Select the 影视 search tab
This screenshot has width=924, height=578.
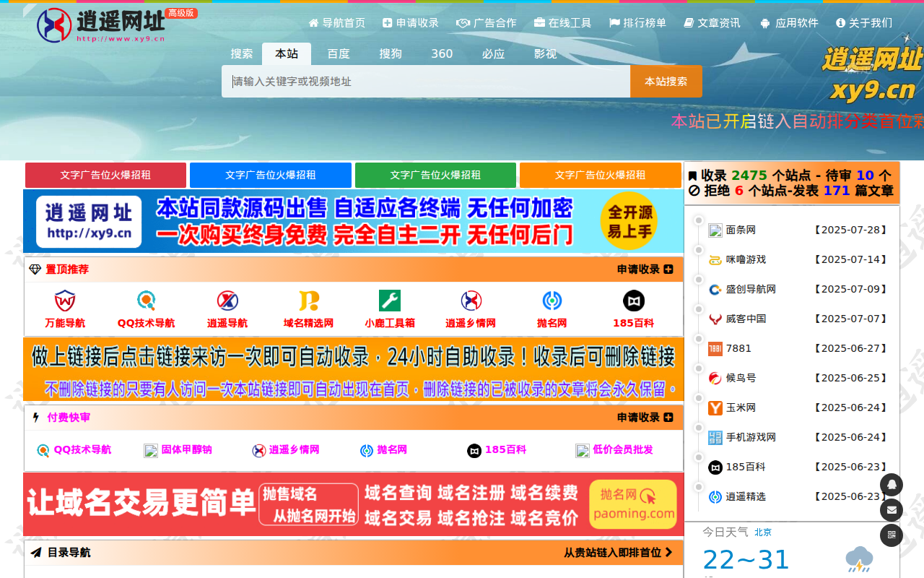[x=545, y=53]
